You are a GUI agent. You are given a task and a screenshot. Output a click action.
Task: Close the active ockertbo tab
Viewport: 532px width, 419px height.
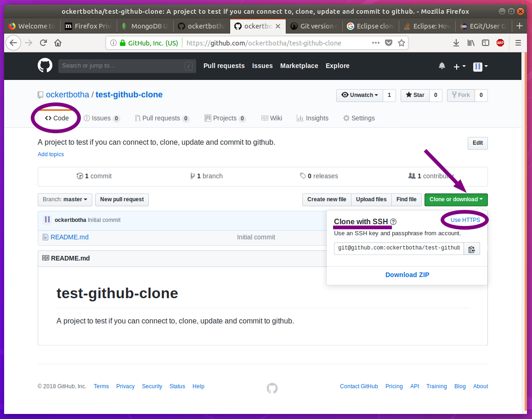point(278,26)
